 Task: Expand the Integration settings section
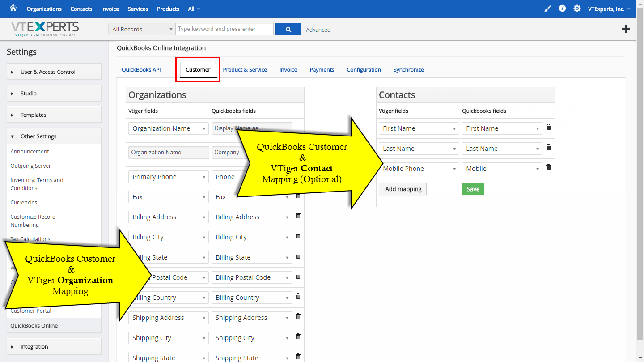54,346
